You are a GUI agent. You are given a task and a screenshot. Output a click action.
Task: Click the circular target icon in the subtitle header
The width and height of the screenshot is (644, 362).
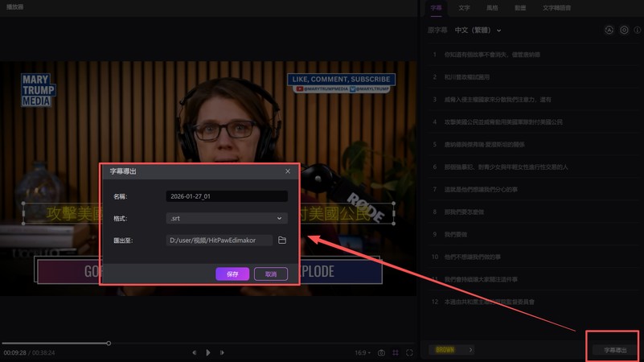point(624,30)
